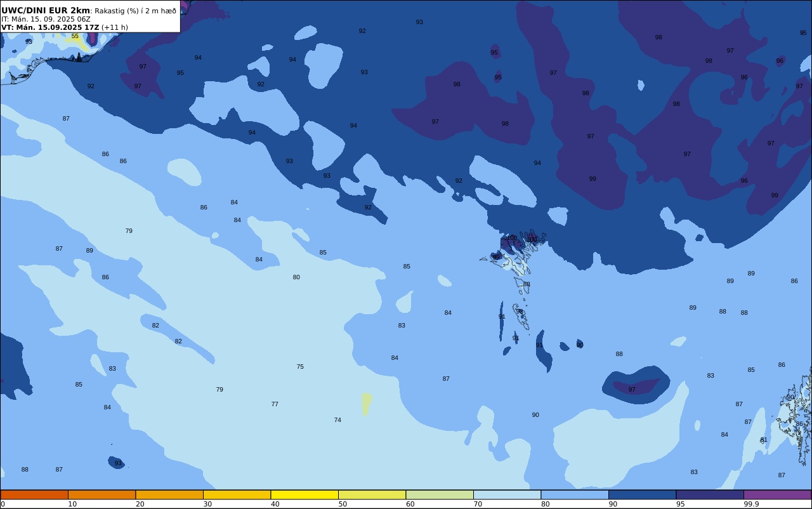Click the legend tick label '50'
The width and height of the screenshot is (812, 509).
pos(343,504)
